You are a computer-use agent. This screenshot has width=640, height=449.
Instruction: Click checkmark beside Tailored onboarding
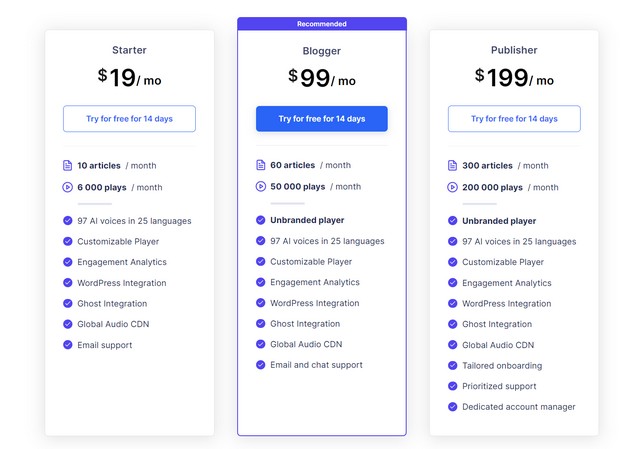[x=452, y=365]
